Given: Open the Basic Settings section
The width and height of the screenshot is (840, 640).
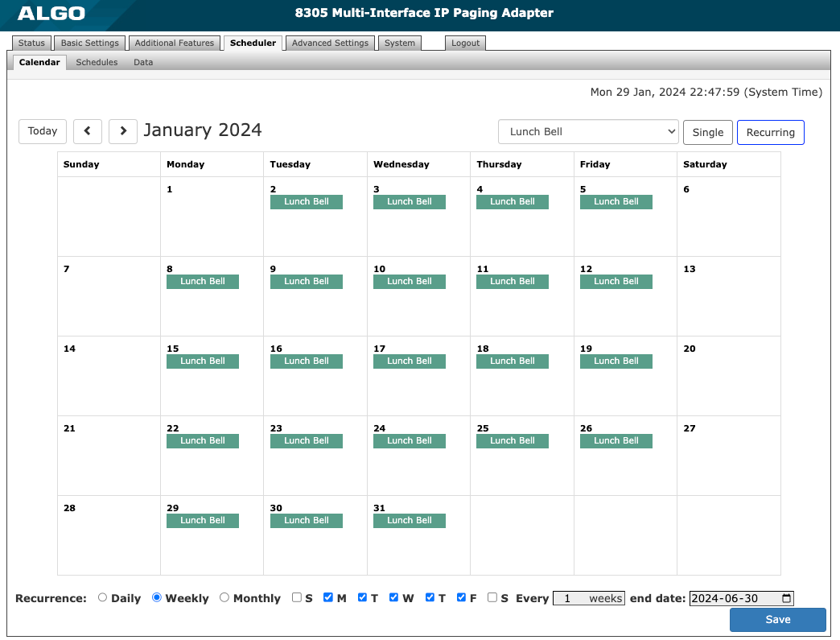Looking at the screenshot, I should 89,43.
